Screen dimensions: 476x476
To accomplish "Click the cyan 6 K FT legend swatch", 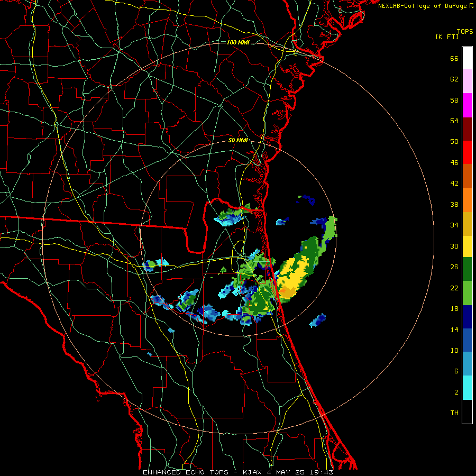I will (467, 388).
